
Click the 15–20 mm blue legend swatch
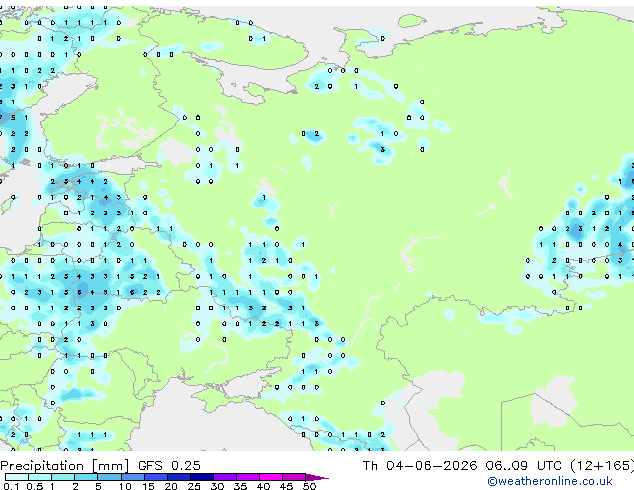point(156,477)
